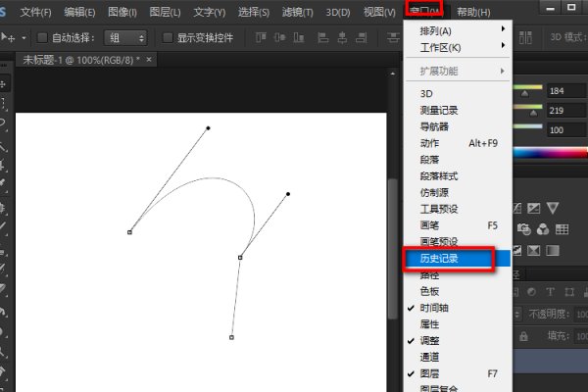This screenshot has height=392, width=588.
Task: Open the 滤镜(T) menu
Action: pos(297,13)
